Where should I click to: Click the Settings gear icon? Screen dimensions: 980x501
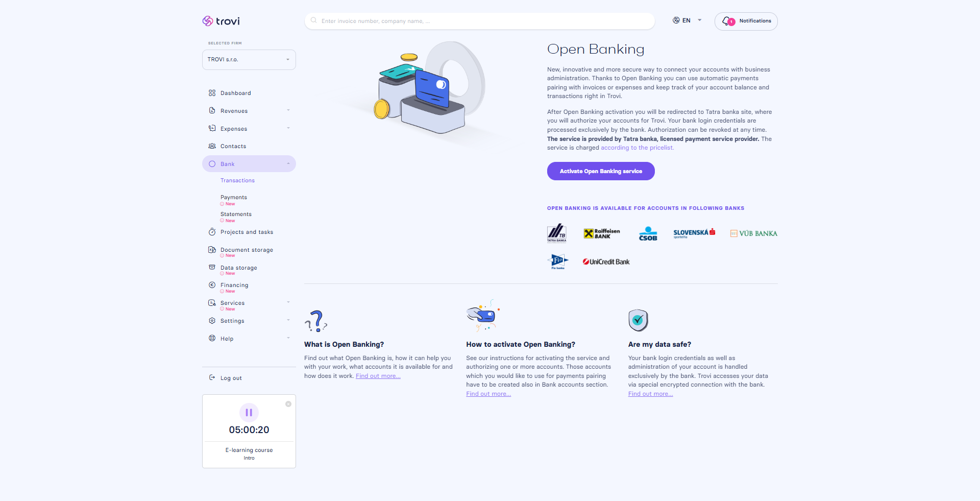(212, 321)
